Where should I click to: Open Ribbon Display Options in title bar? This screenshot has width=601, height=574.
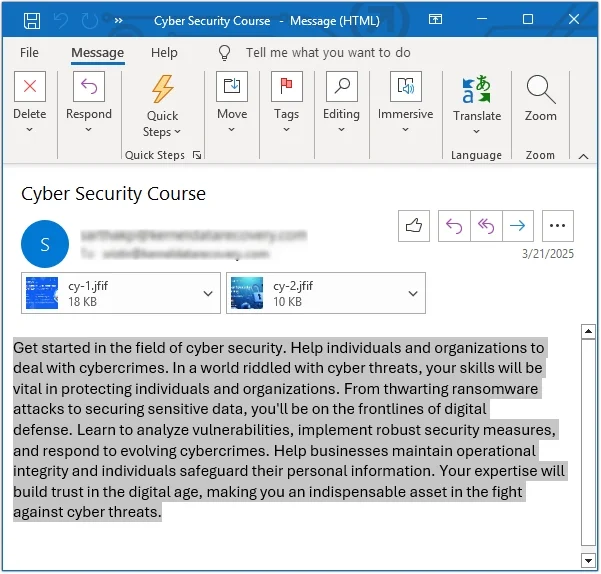(435, 19)
